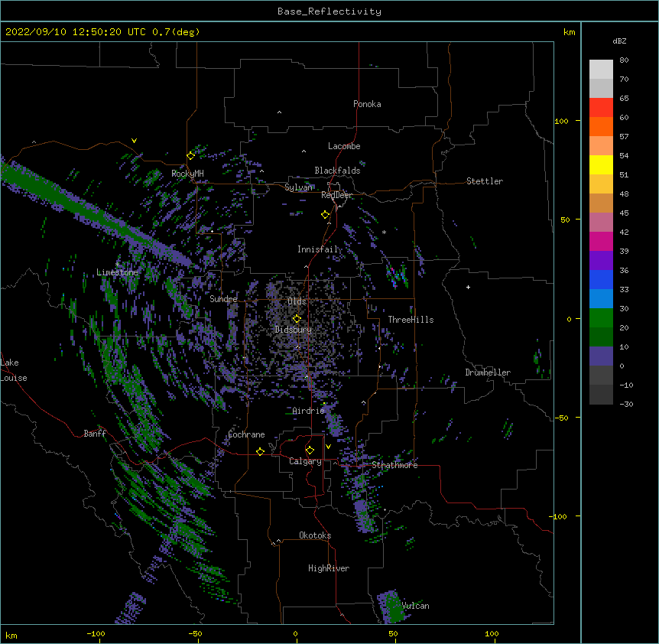659x644 pixels.
Task: Click the Ponoka city label
Action: coord(367,104)
